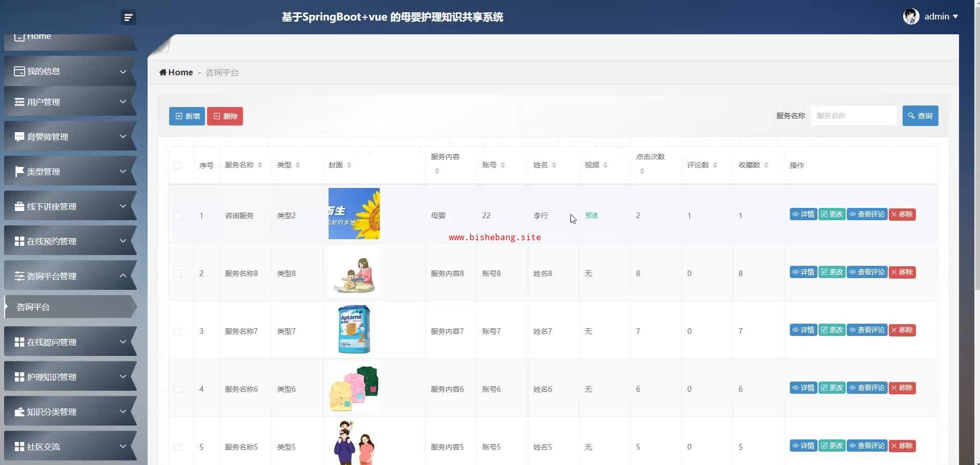Open 详情 for 咨询服务 row
This screenshot has width=980, height=465.
[803, 214]
